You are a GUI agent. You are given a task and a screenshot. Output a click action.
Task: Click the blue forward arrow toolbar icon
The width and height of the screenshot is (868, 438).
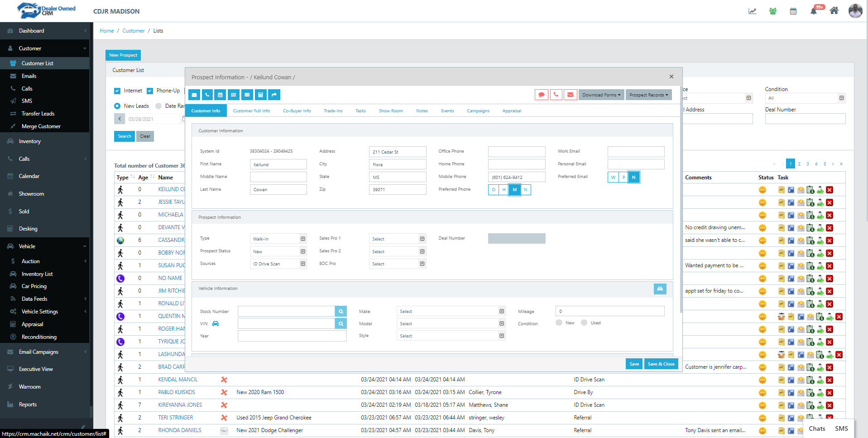(274, 95)
